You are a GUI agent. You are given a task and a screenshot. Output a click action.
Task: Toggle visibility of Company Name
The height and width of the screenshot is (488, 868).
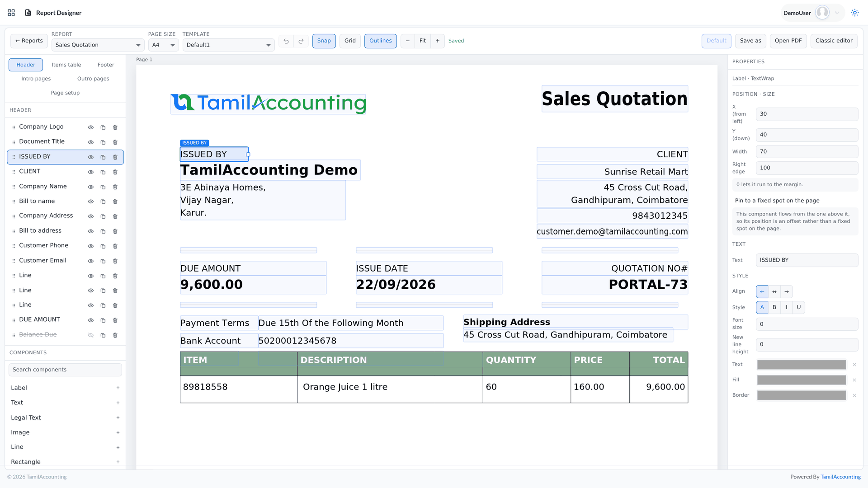click(x=91, y=187)
